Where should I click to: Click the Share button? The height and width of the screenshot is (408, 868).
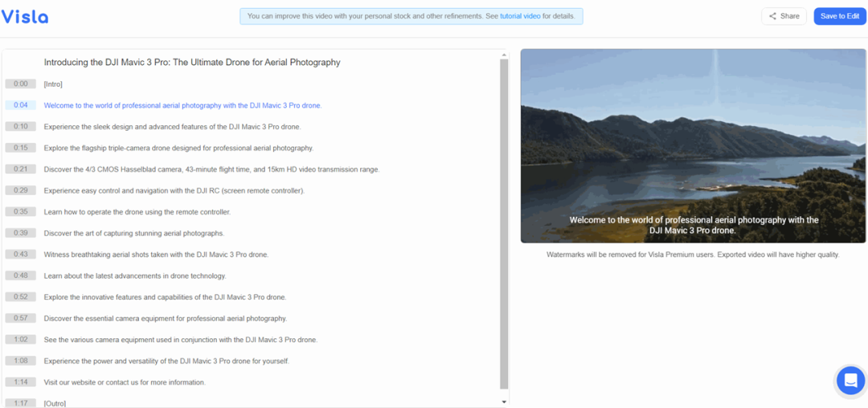(784, 16)
